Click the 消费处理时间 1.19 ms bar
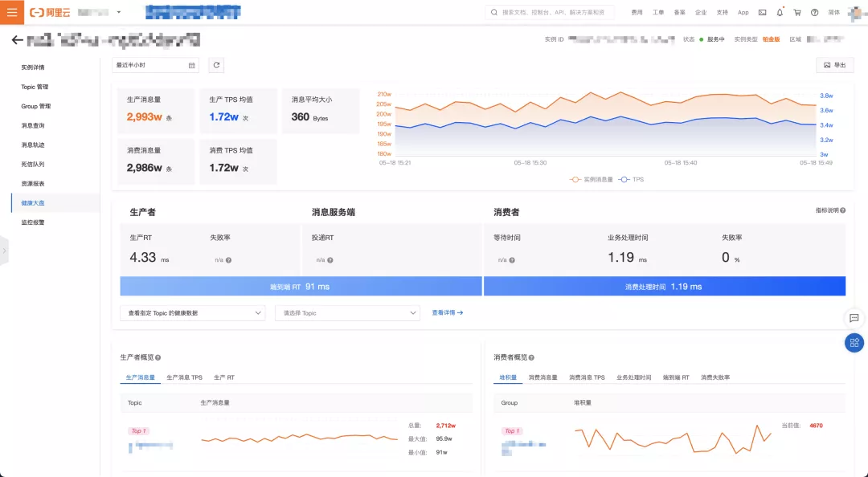 point(665,286)
